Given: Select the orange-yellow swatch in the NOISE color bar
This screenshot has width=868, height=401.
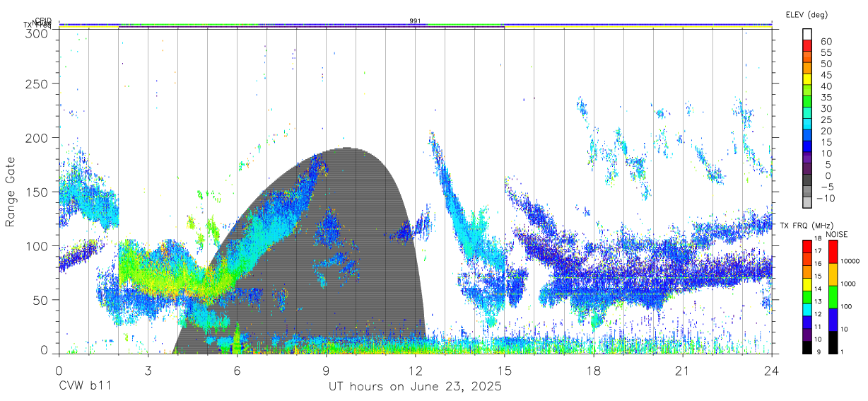Looking at the screenshot, I should tap(832, 274).
